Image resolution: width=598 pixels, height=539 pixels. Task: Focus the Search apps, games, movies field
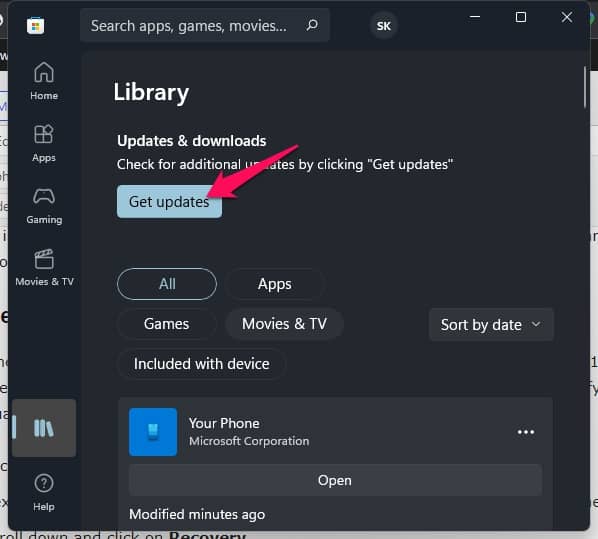205,26
